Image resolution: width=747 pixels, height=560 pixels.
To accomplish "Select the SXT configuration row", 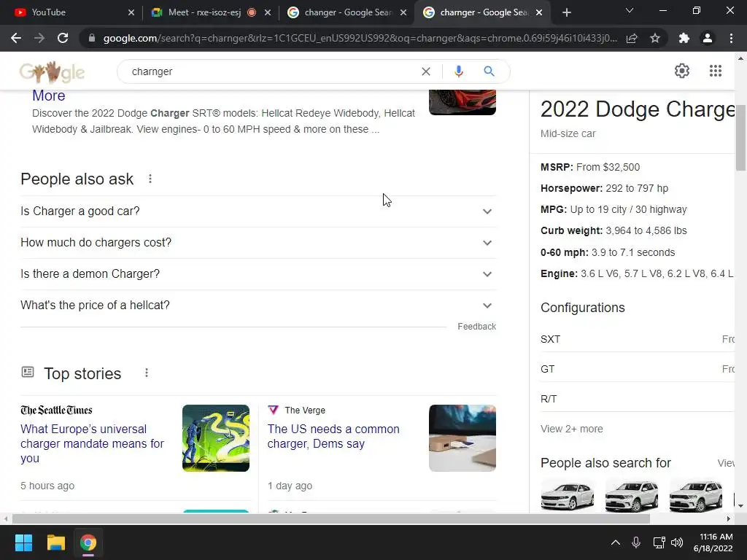I will click(638, 339).
